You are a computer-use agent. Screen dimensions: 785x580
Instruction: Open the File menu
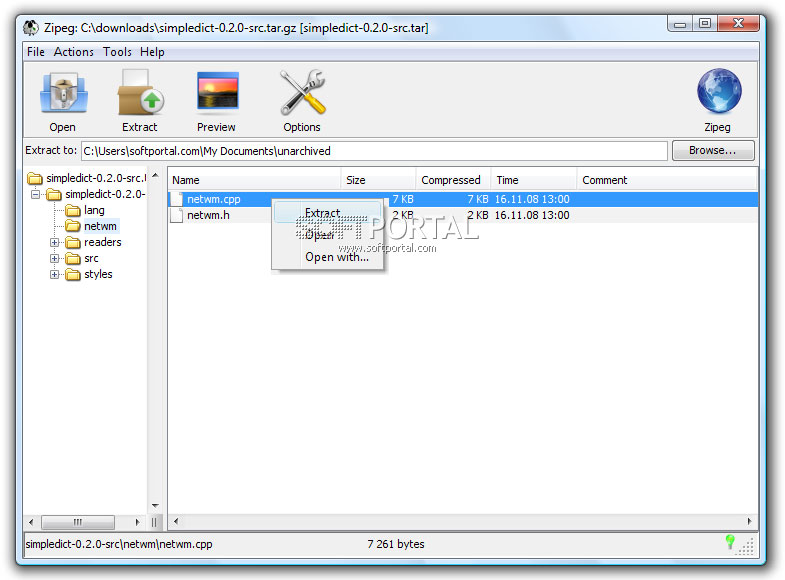click(x=36, y=52)
